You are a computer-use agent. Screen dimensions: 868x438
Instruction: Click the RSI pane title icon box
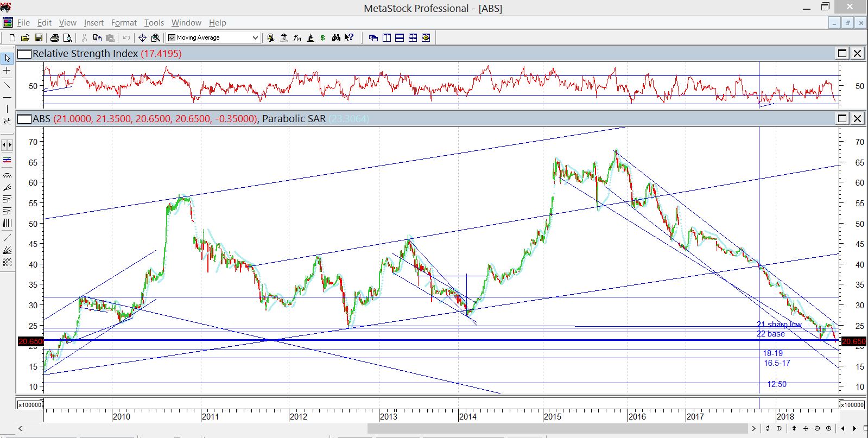click(x=24, y=53)
